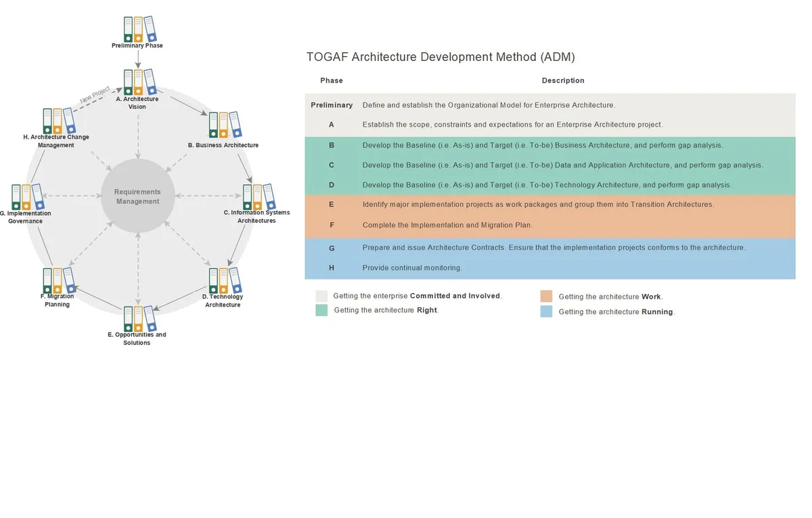
Task: Click description 'Define and establish the Organizational Model'
Action: [489, 105]
